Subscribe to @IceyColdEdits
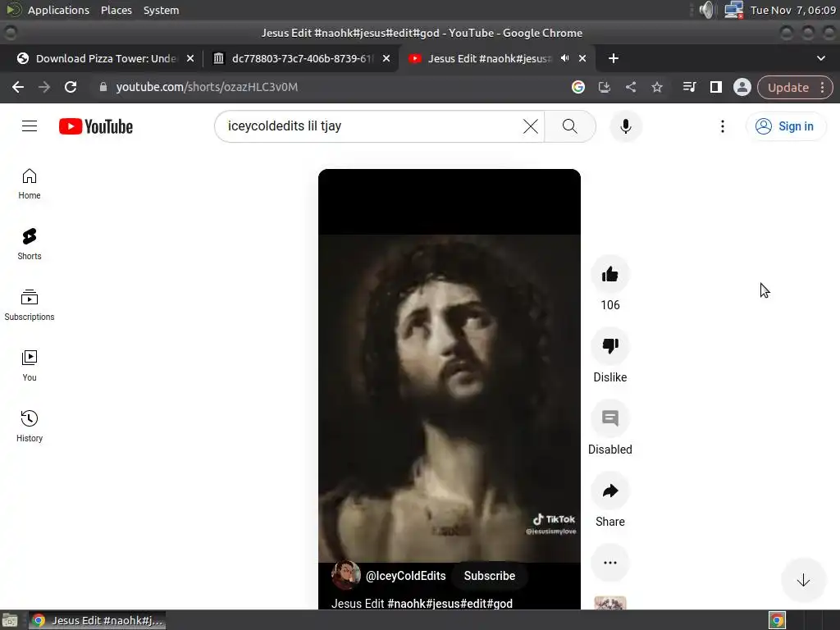Image resolution: width=840 pixels, height=630 pixels. click(489, 576)
